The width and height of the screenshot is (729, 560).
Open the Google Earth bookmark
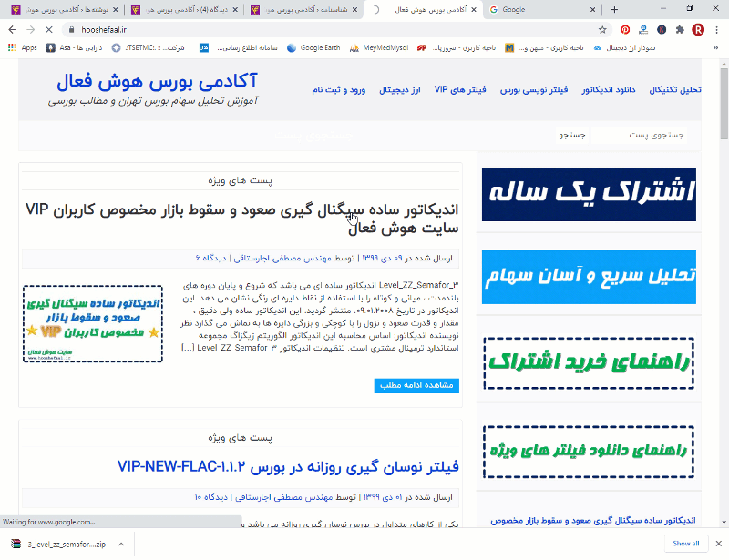(x=313, y=48)
